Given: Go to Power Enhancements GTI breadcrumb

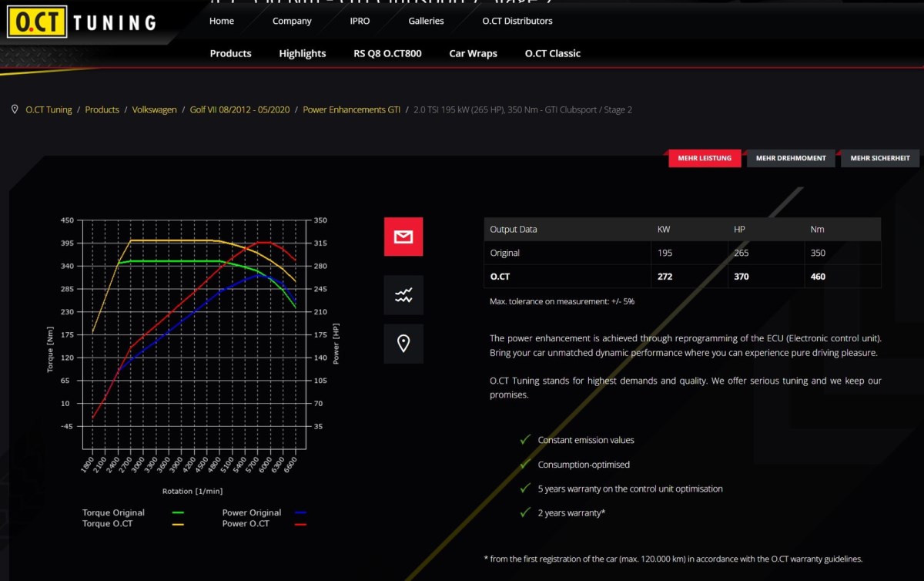Looking at the screenshot, I should tap(351, 109).
